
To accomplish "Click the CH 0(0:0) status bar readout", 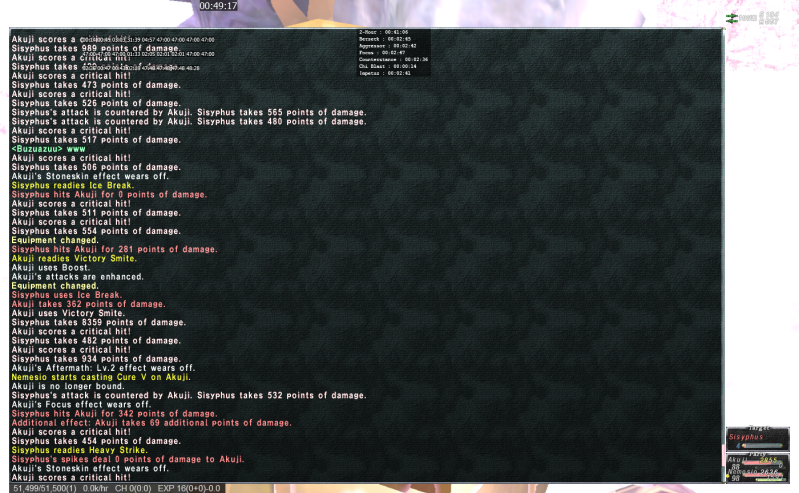I will click(133, 488).
